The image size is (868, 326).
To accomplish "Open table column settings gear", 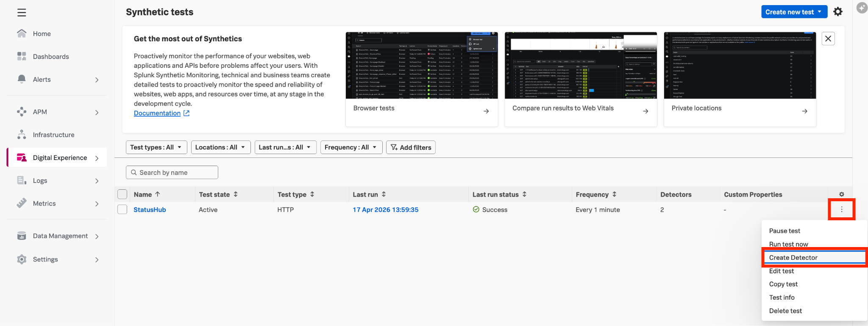I will [842, 194].
